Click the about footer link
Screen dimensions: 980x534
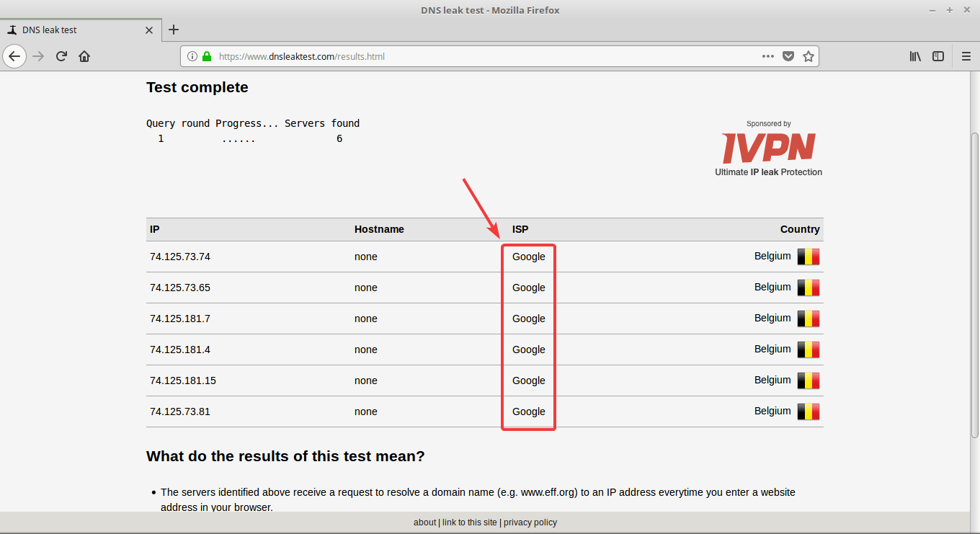click(x=424, y=522)
